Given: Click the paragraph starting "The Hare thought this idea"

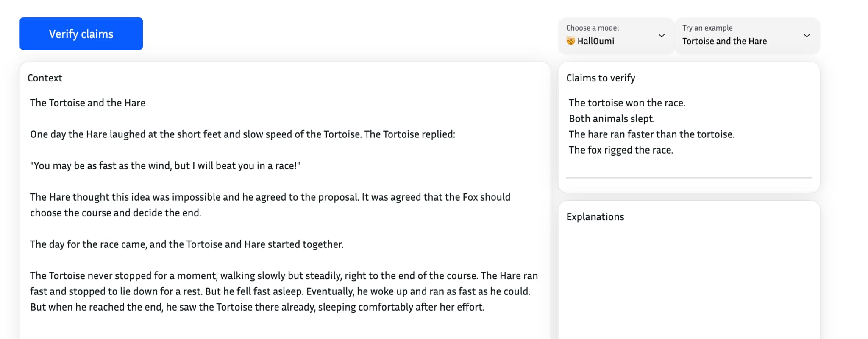Looking at the screenshot, I should click(x=270, y=205).
